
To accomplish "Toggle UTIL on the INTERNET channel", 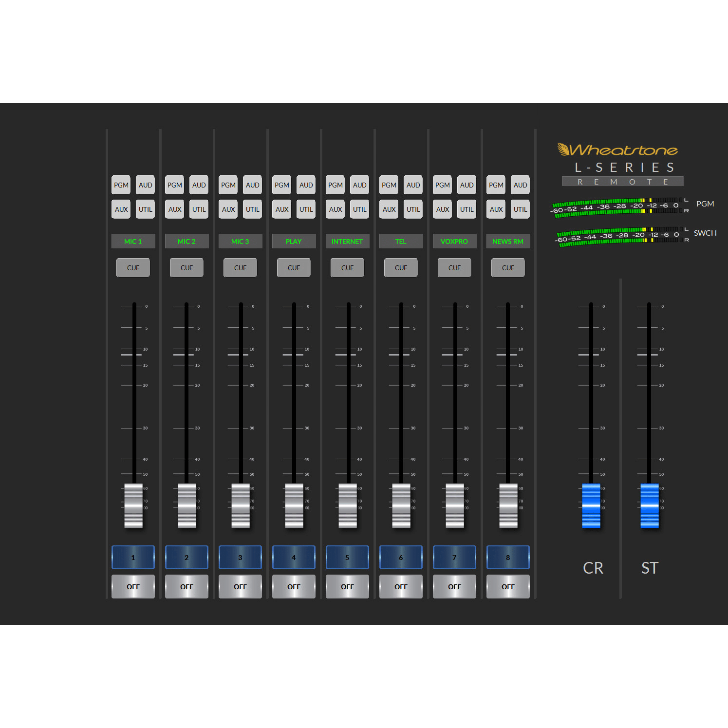I will 359,209.
